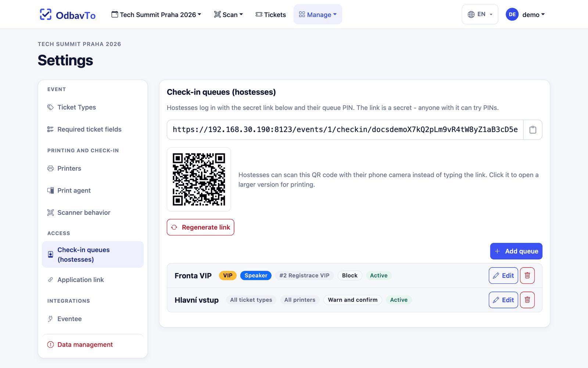The height and width of the screenshot is (368, 588).
Task: Click the blue Speaker badge
Action: 256,276
